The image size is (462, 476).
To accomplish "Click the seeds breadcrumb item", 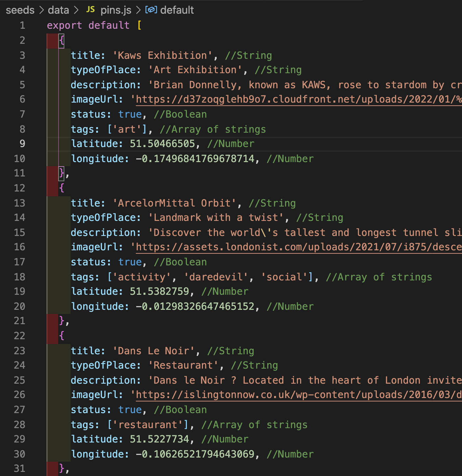I will tap(20, 10).
